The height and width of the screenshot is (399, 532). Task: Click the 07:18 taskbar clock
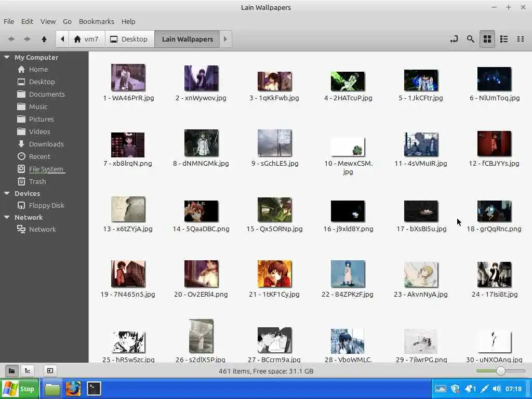pos(513,389)
